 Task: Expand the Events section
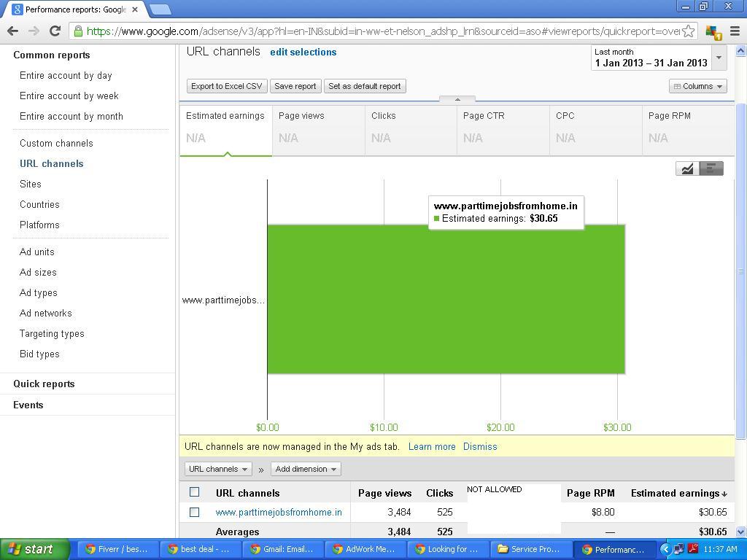(x=28, y=405)
